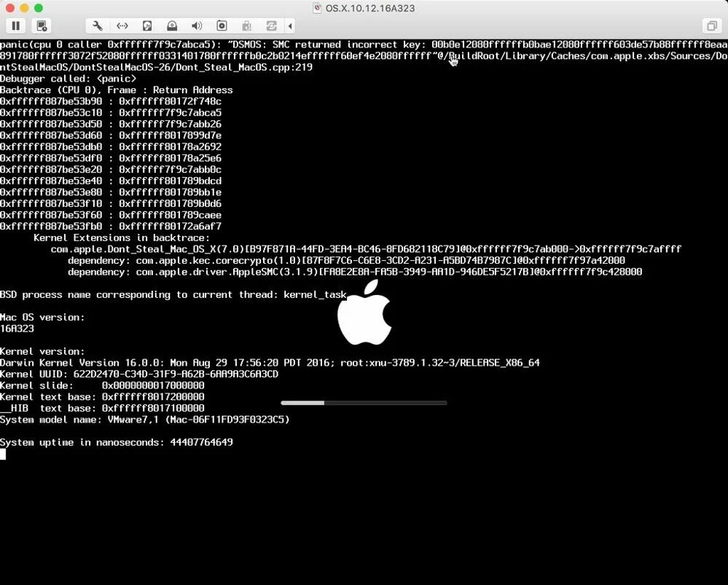Click the 'System model name: VMware7,1' line

[145, 420]
